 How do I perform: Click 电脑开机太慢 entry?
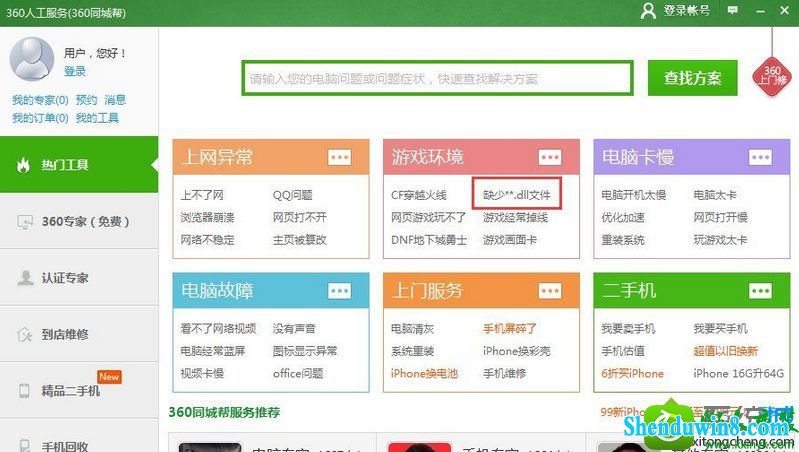pyautogui.click(x=634, y=195)
